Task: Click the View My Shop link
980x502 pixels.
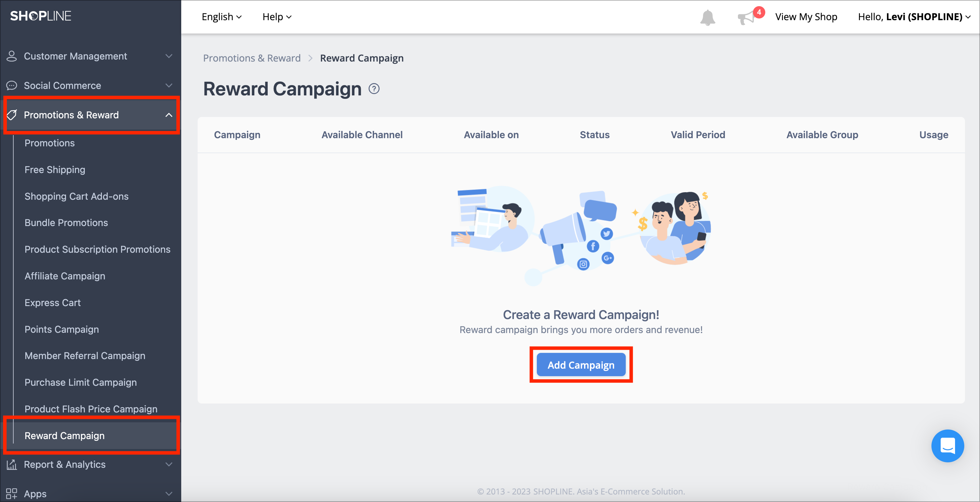Action: [806, 17]
